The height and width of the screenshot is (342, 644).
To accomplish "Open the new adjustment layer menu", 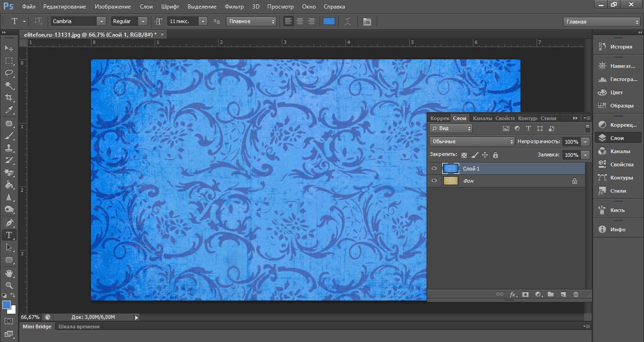I will [x=538, y=294].
